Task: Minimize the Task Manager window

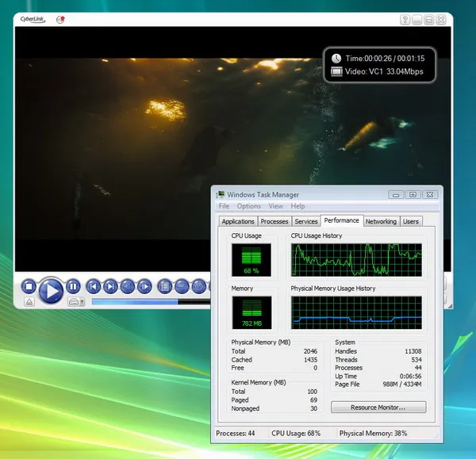Action: click(x=396, y=194)
